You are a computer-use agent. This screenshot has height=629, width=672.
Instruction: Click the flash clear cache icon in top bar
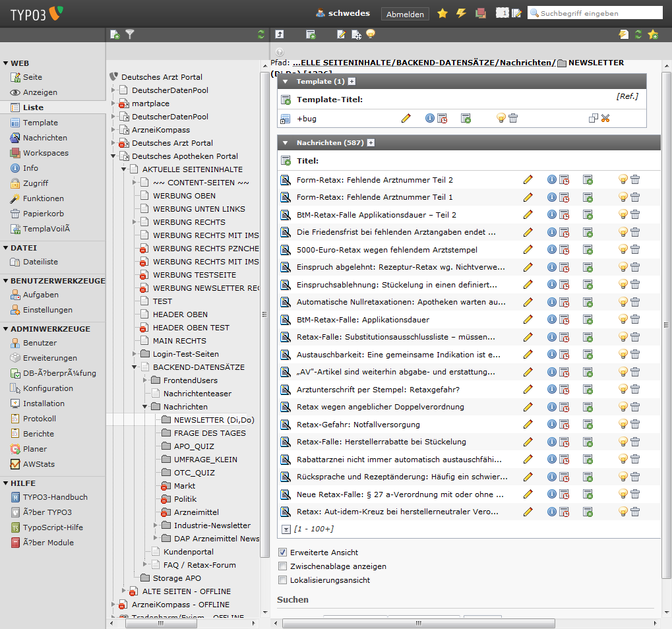tap(462, 13)
